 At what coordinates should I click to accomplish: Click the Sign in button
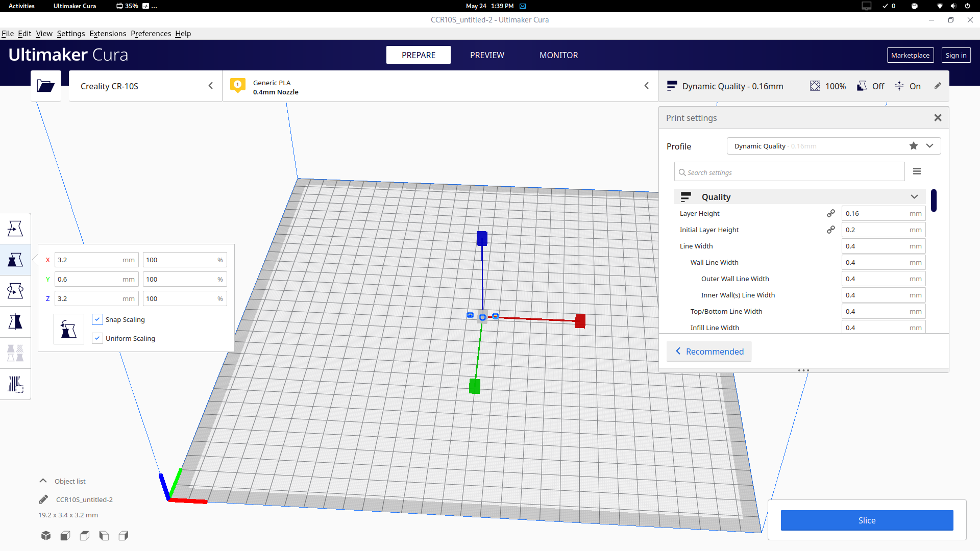(x=955, y=55)
